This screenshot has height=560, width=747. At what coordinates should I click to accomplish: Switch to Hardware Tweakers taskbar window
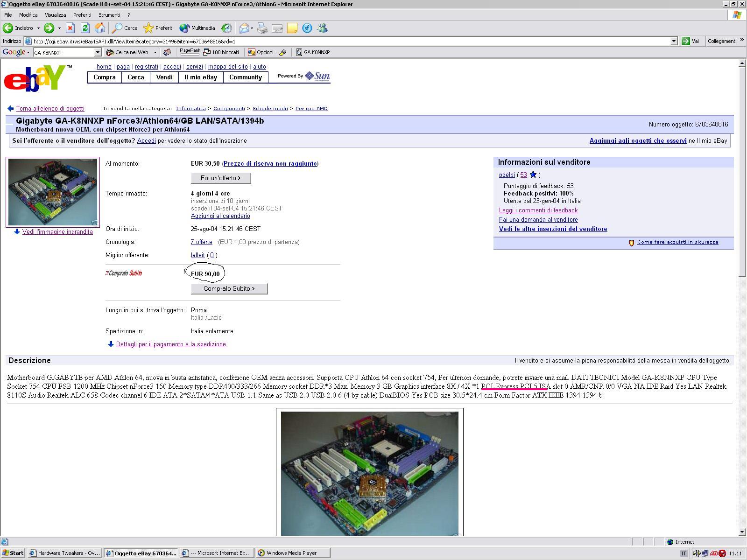point(65,553)
